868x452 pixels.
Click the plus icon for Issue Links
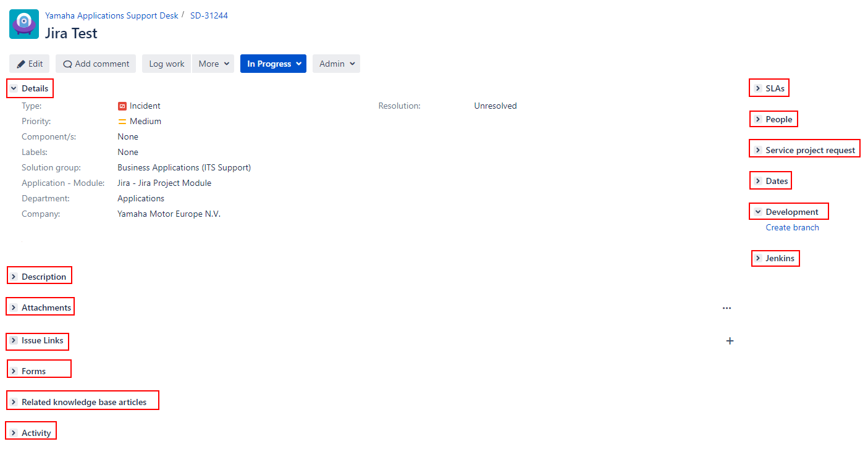730,341
